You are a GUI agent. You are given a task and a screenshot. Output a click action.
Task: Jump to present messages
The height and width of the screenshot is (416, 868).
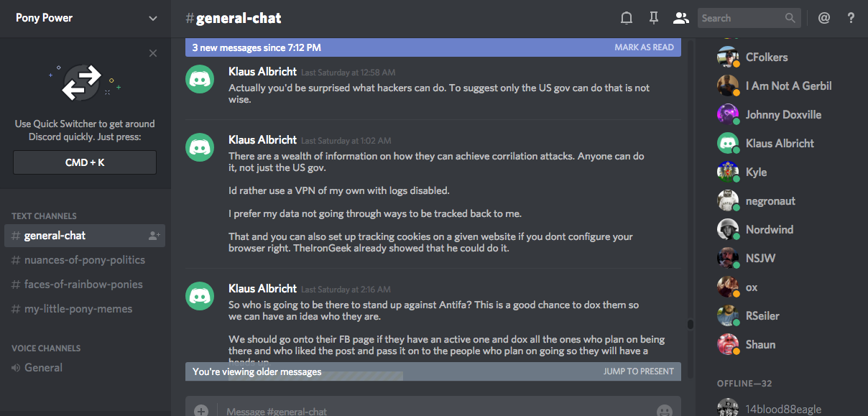(x=639, y=371)
